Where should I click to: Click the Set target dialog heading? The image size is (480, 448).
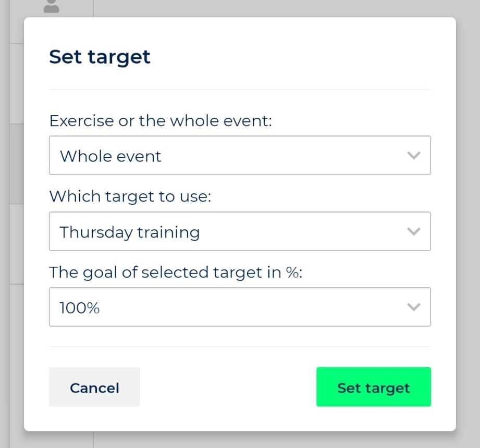click(100, 56)
